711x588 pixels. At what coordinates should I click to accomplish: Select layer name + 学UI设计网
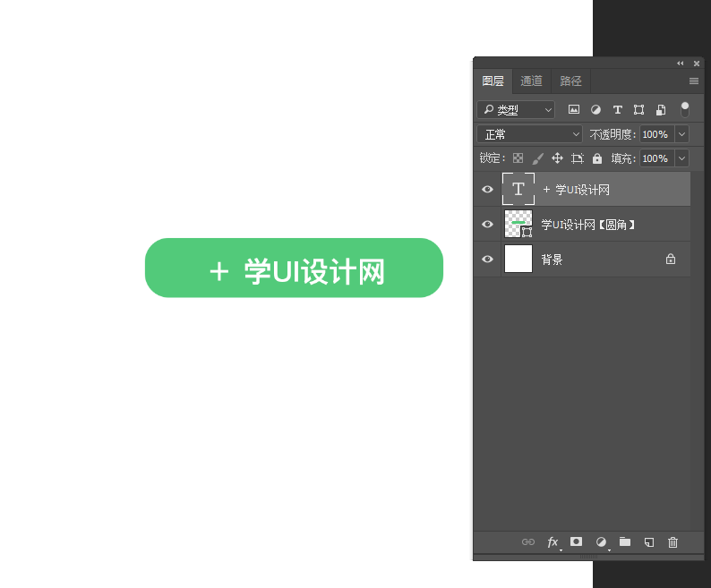[577, 190]
